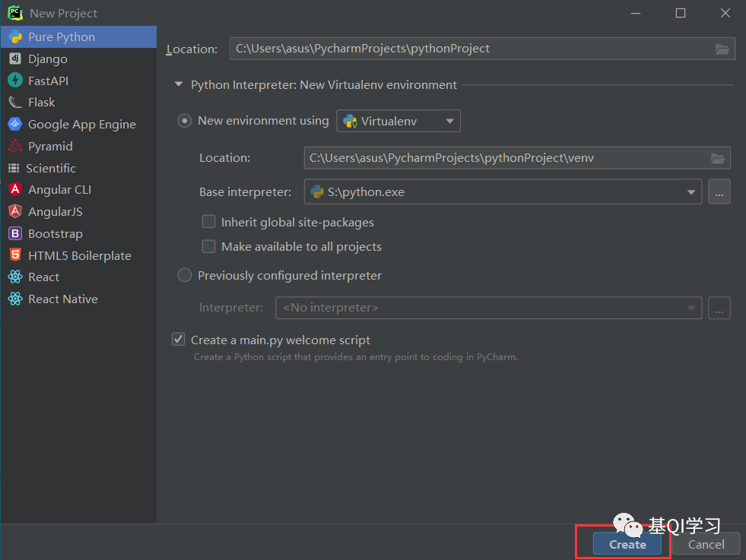Click the React Native atom icon
This screenshot has width=746, height=560.
(15, 299)
